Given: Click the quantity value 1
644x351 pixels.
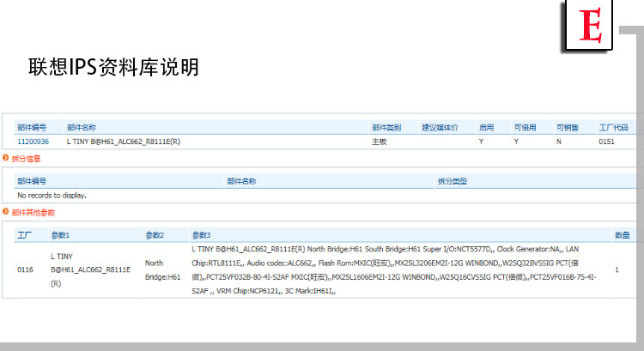Looking at the screenshot, I should click(x=617, y=269).
